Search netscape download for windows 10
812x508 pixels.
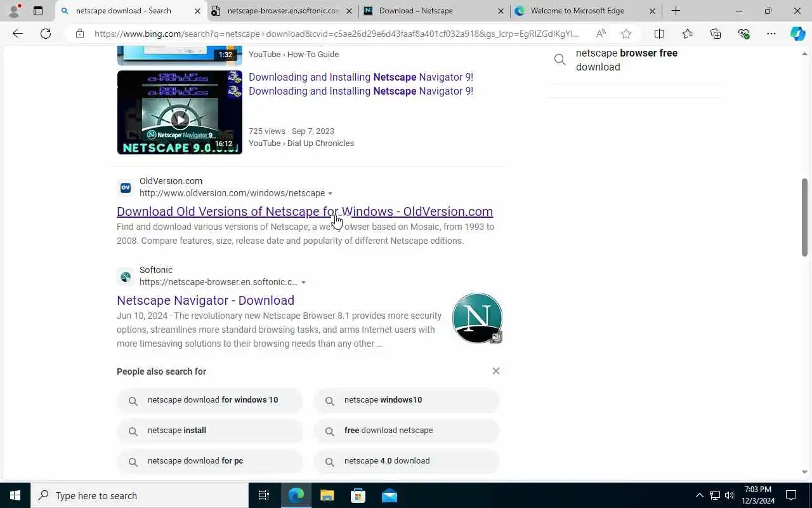point(210,401)
